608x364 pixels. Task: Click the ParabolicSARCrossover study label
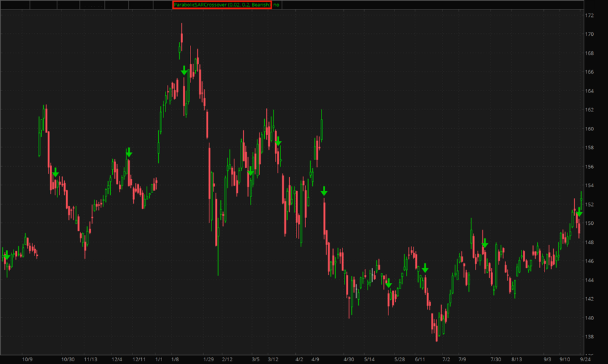pos(222,5)
